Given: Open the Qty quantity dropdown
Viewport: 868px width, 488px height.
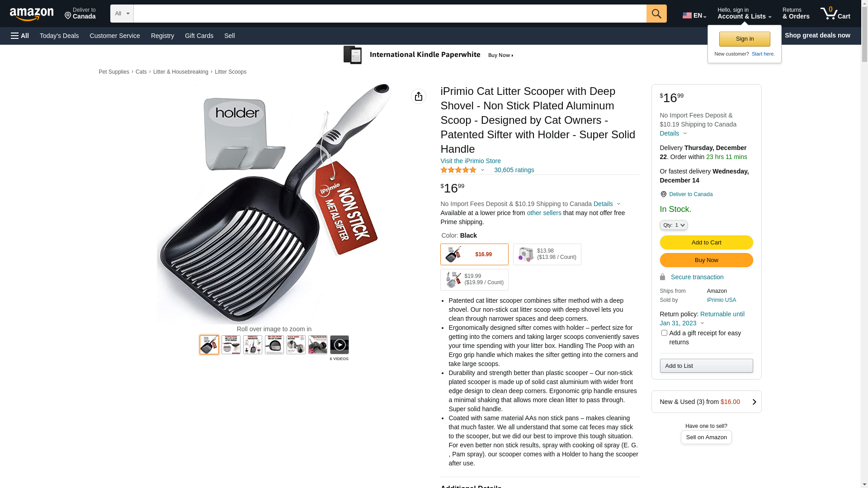Looking at the screenshot, I should pos(674,225).
